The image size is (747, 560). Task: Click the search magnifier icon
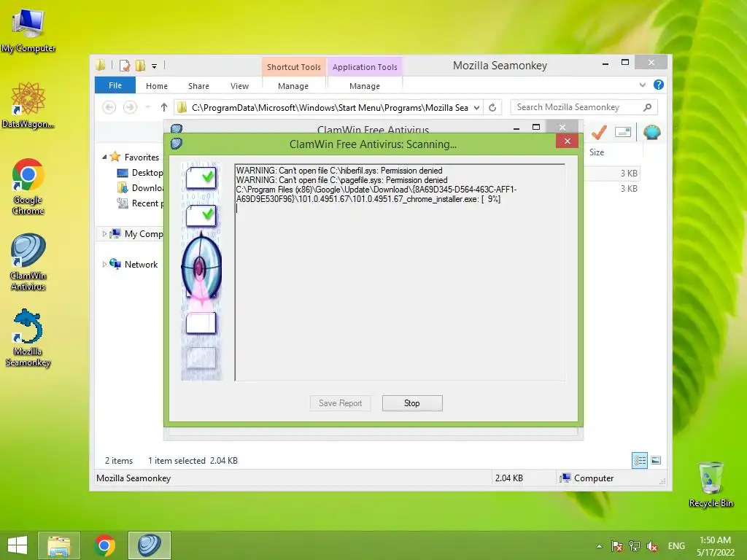648,107
